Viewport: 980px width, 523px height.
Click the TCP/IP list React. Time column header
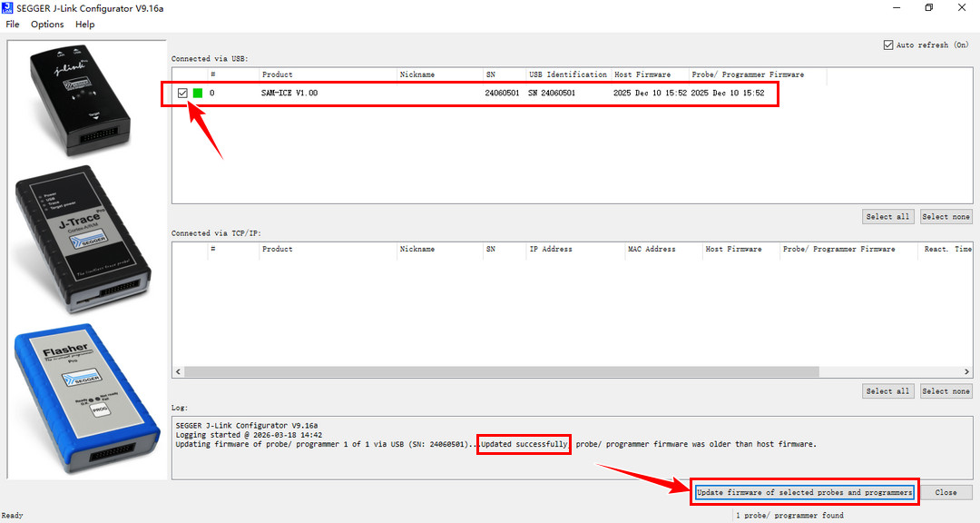[x=947, y=249]
